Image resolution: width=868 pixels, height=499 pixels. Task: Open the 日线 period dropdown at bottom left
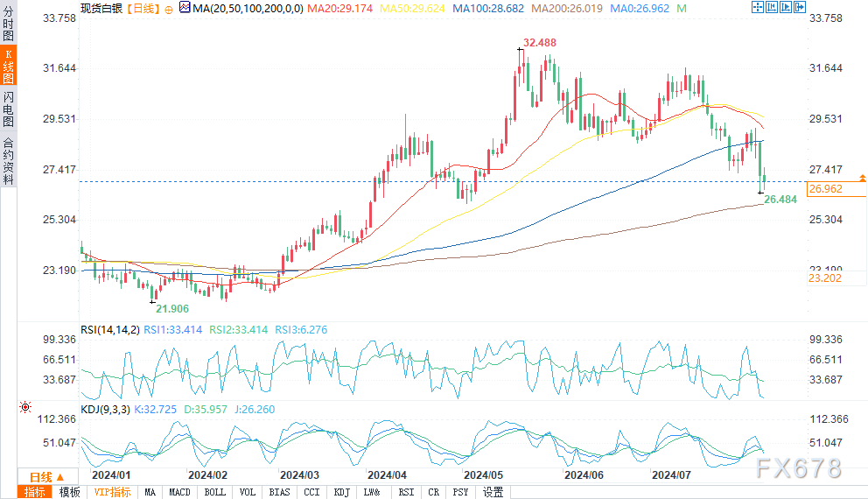point(42,476)
